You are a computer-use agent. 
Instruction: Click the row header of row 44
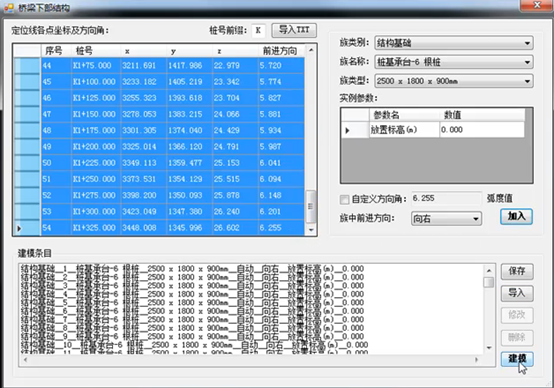[x=27, y=65]
